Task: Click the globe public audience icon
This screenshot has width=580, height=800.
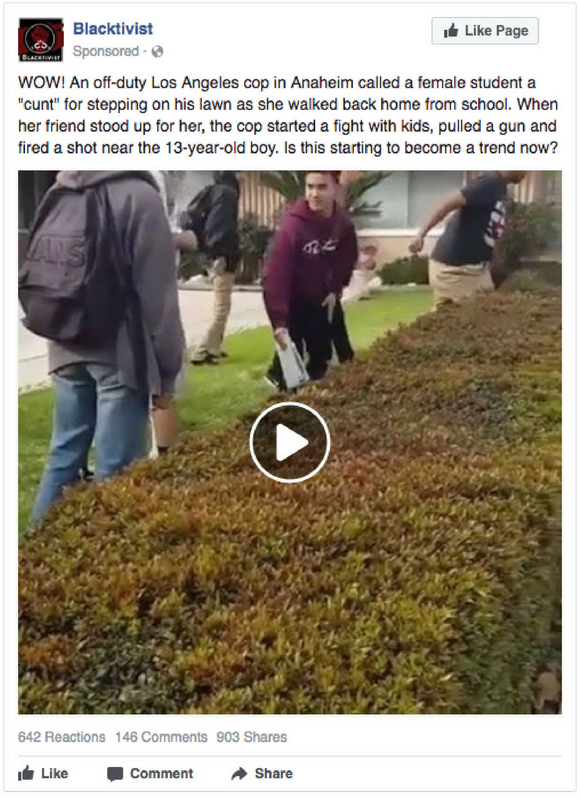Action: pos(158,52)
